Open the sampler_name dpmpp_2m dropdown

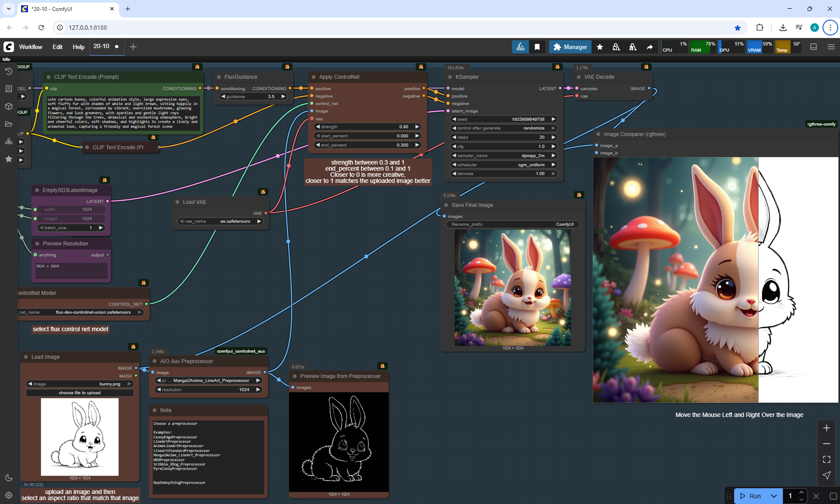tap(503, 156)
